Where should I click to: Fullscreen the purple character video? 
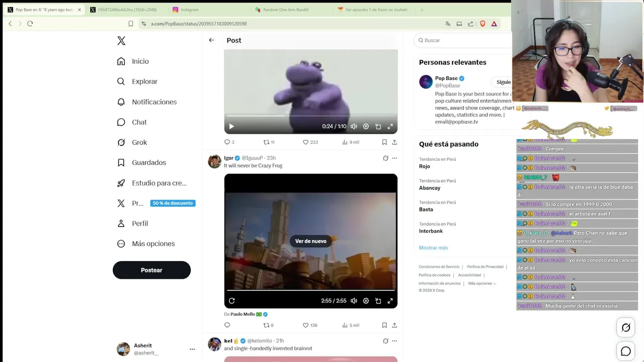pos(390,127)
